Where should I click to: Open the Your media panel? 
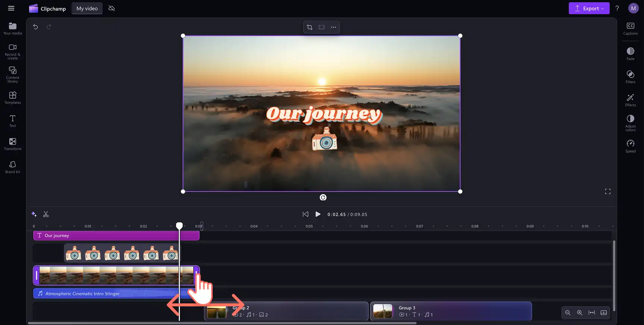[13, 29]
